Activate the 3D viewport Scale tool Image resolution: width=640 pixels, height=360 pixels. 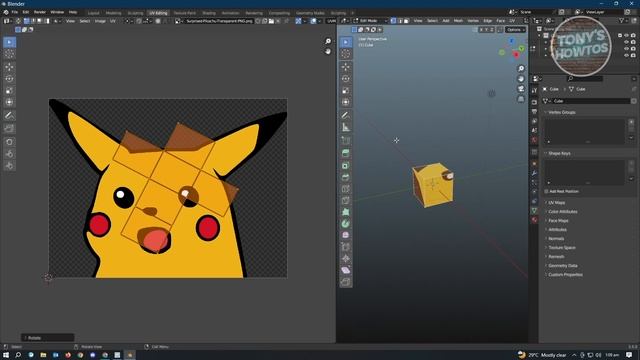coord(346,91)
